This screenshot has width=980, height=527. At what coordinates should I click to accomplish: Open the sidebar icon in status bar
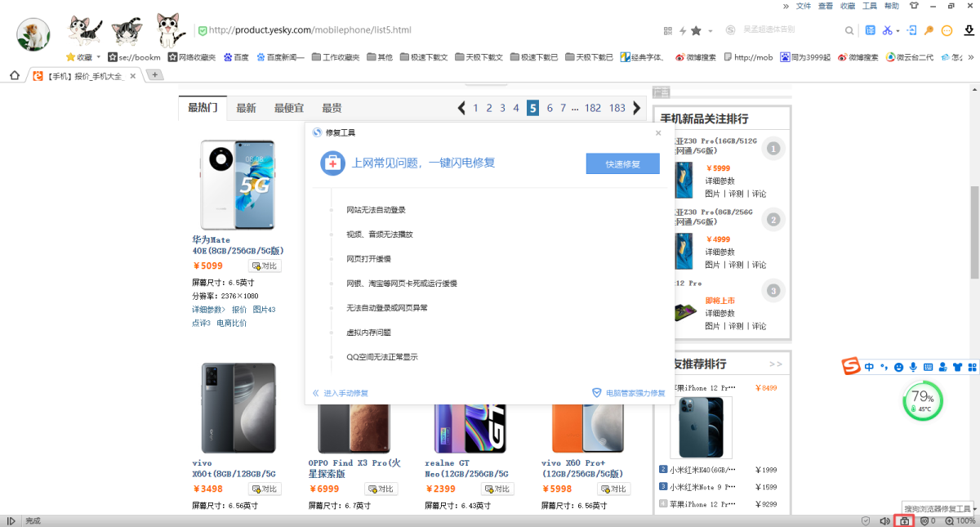point(11,520)
